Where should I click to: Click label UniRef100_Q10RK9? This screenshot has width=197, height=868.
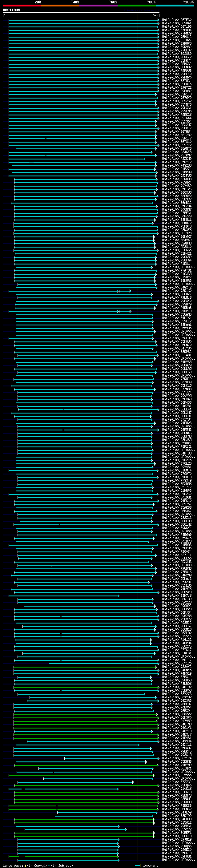pyautogui.click(x=177, y=311)
